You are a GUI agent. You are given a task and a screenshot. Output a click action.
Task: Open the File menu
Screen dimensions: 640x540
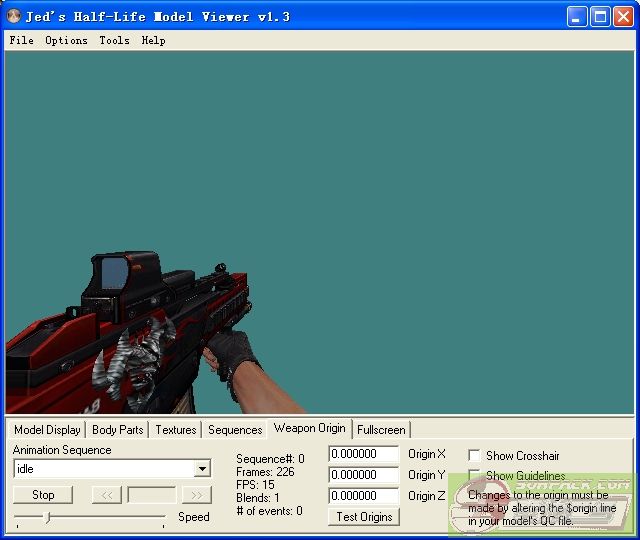(21, 40)
